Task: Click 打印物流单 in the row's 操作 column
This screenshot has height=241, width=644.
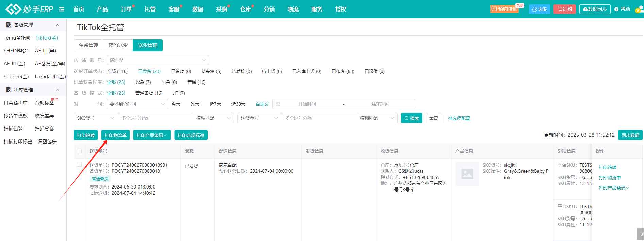Action: [610, 178]
